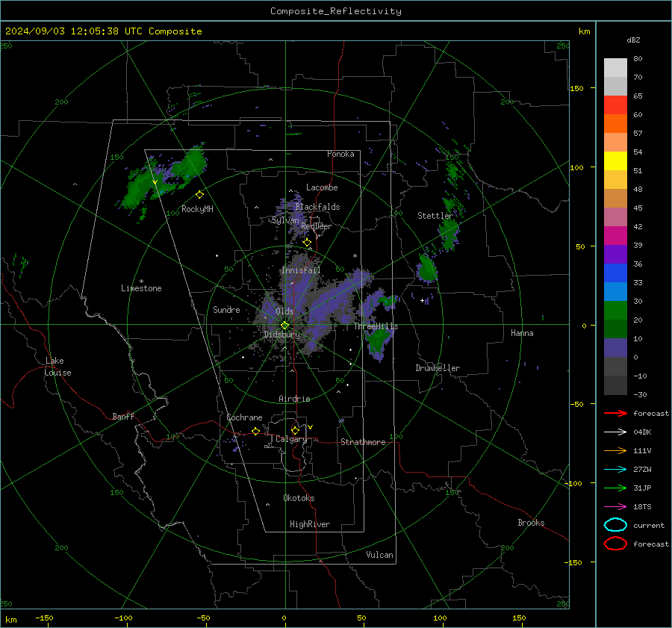Click the Sundre city label
The width and height of the screenshot is (672, 628).
[226, 309]
